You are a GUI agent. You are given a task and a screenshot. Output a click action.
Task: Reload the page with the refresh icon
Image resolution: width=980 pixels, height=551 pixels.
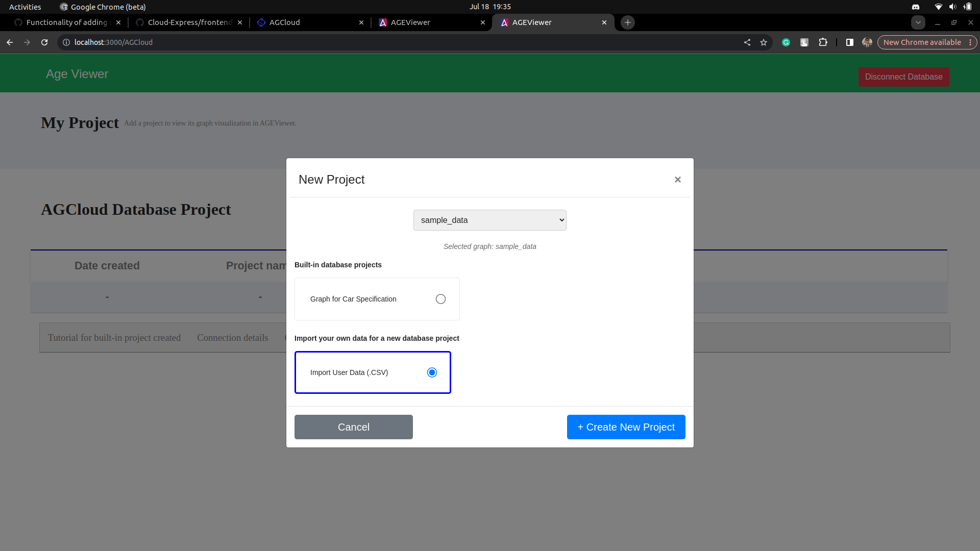(x=44, y=42)
